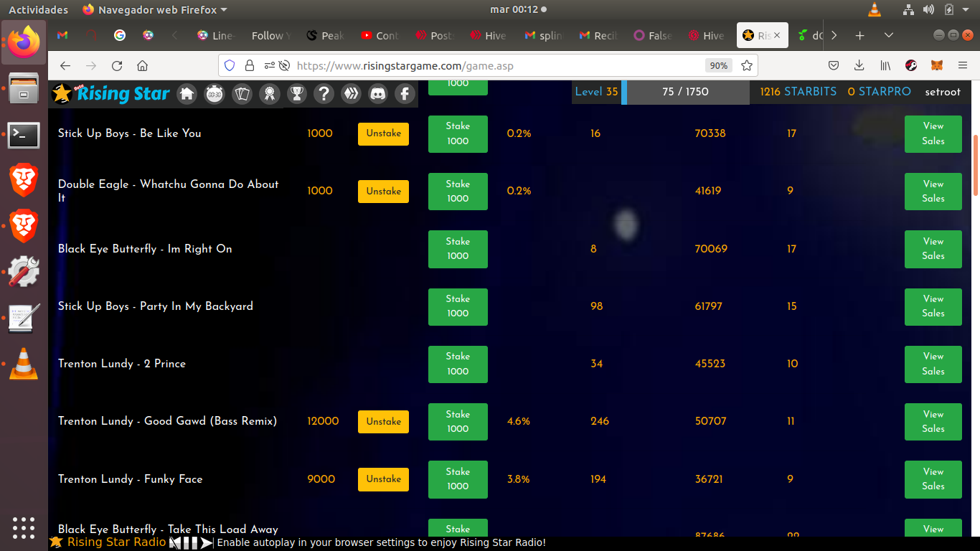Switch to the False tab
This screenshot has width=980, height=551.
click(653, 35)
